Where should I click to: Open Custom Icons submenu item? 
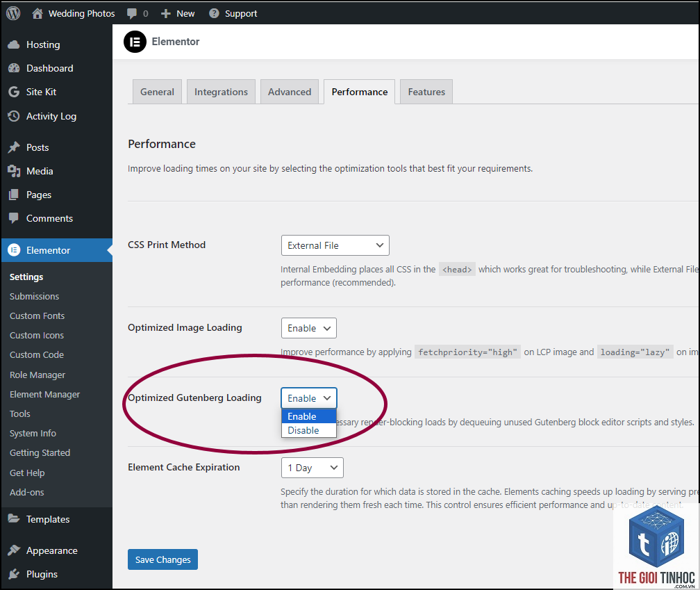[x=37, y=336]
